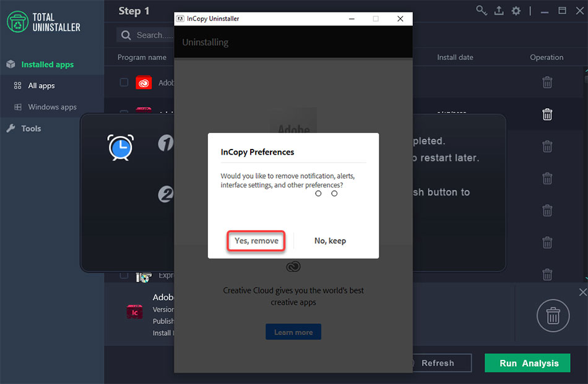The height and width of the screenshot is (384, 588).
Task: Click the Run Analysis button
Action: click(527, 363)
